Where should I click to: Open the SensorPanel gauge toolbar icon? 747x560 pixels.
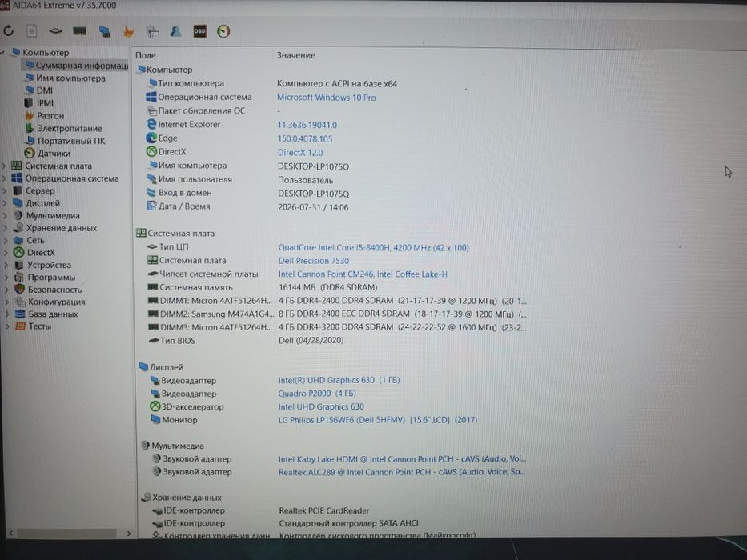[x=223, y=31]
